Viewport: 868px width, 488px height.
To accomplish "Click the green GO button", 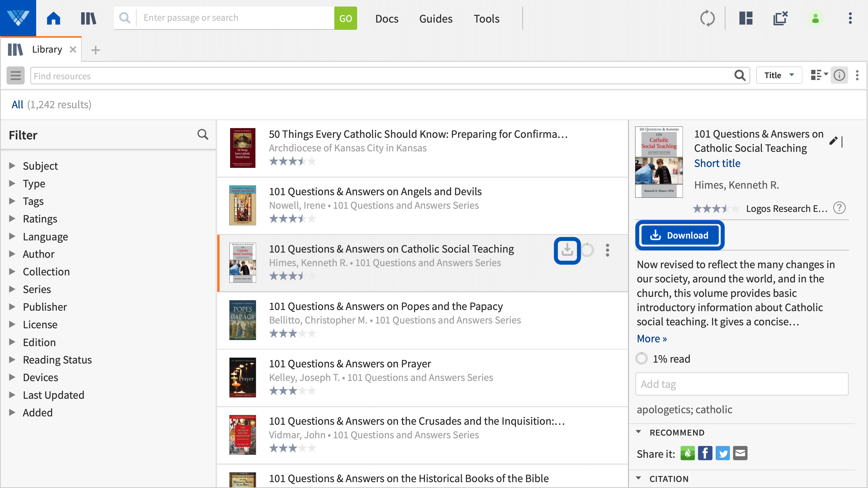I will [x=345, y=18].
